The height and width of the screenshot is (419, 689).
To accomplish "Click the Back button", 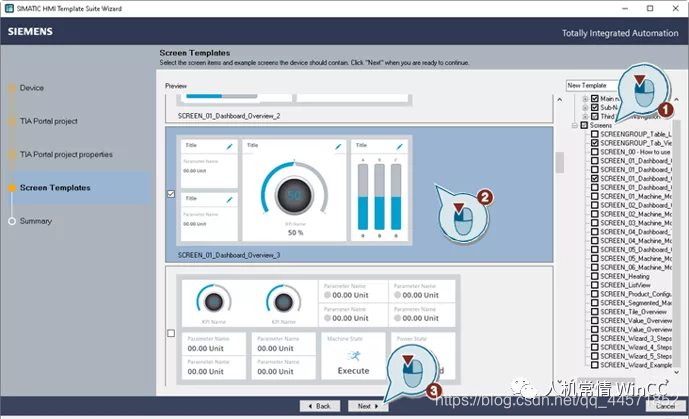I will pyautogui.click(x=320, y=406).
